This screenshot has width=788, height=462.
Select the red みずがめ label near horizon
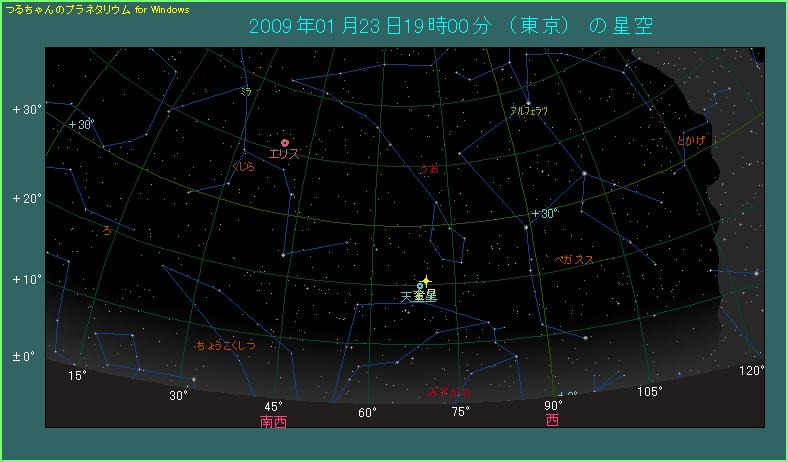tap(448, 393)
